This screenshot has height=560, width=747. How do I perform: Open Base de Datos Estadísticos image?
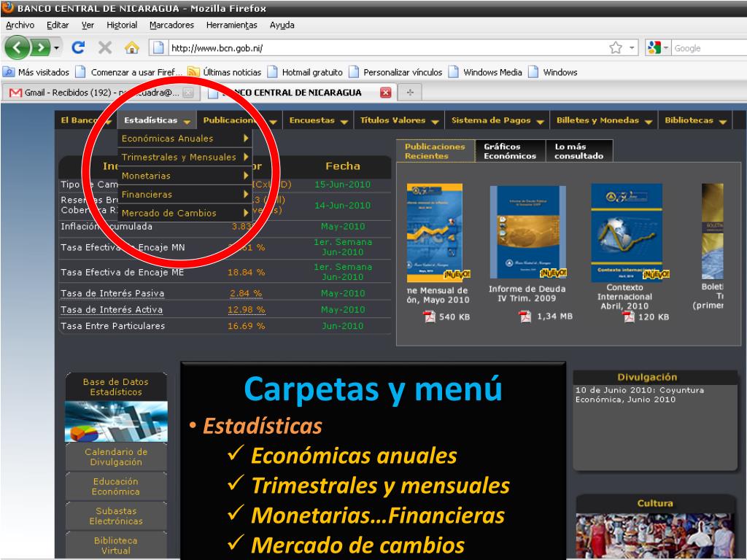tap(116, 421)
